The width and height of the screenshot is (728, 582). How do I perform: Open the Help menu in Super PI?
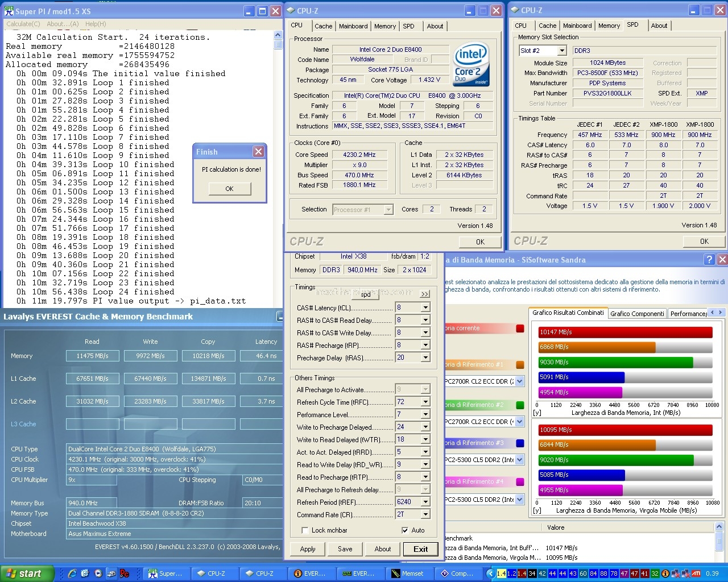[96, 24]
